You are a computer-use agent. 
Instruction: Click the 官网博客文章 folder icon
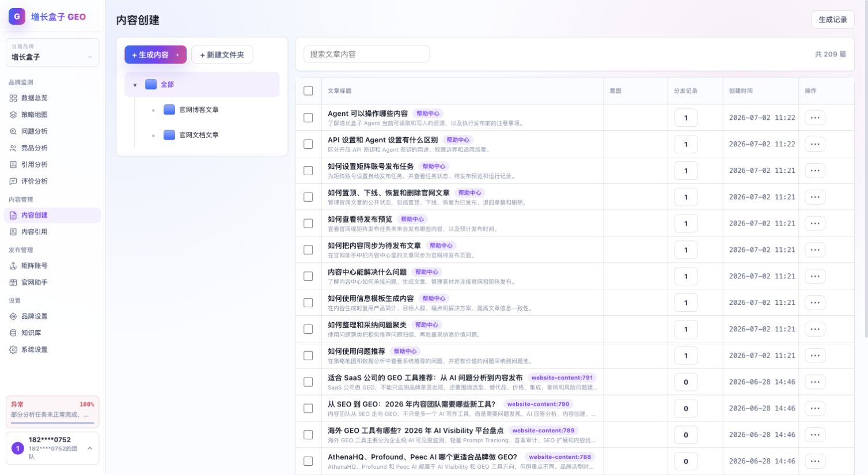click(169, 110)
